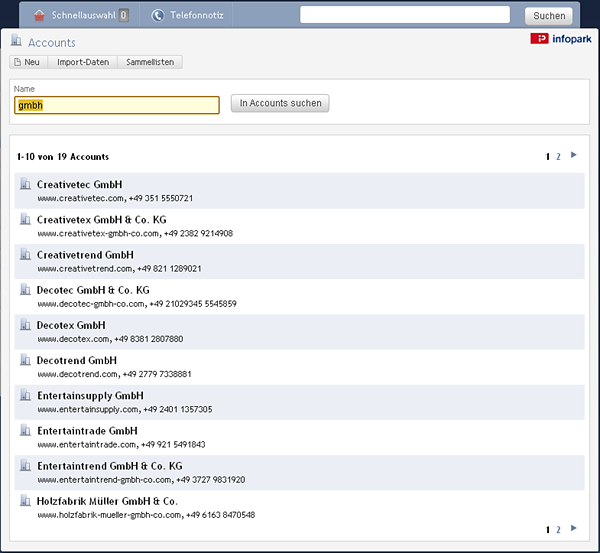The height and width of the screenshot is (553, 600).
Task: Open Schnellauswahl in top bar
Action: (83, 15)
